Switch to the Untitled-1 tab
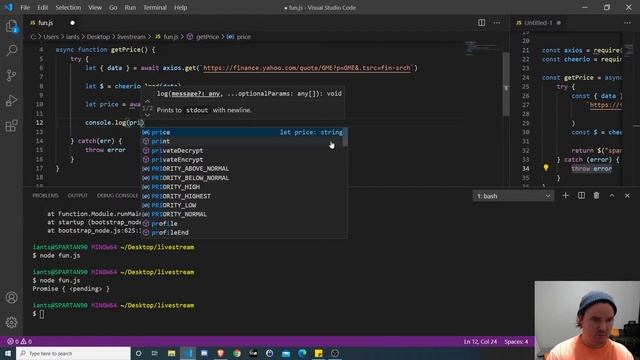Image resolution: width=640 pixels, height=360 pixels. (538, 23)
